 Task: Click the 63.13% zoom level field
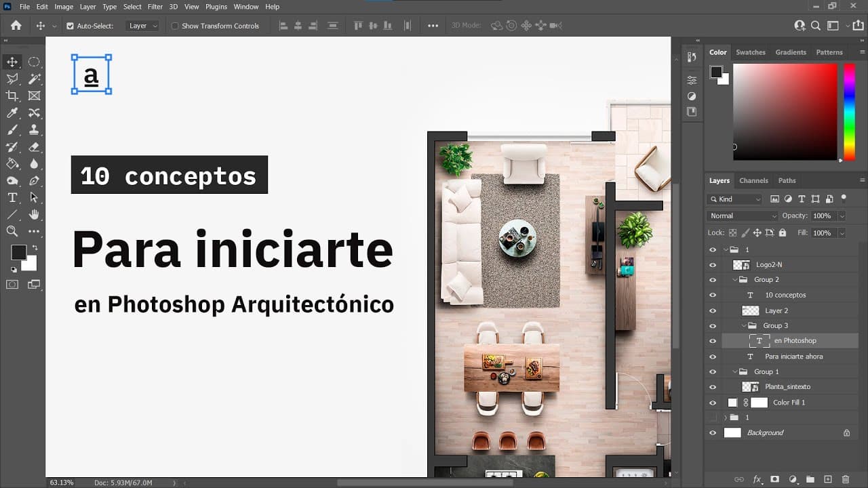[x=62, y=483]
